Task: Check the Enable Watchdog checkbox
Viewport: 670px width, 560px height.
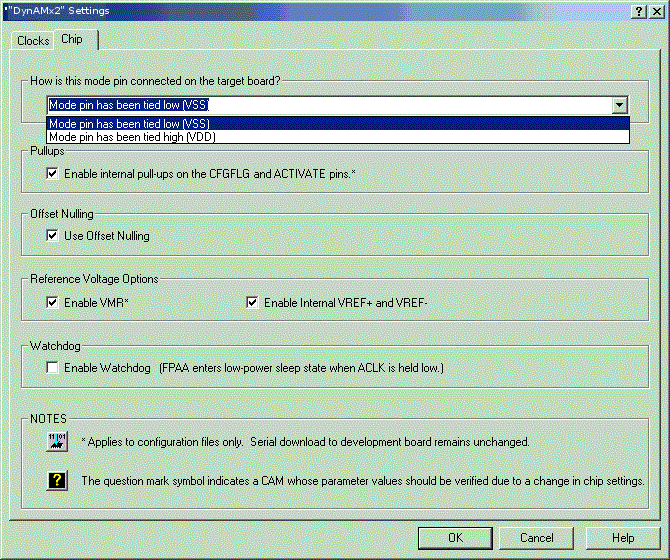Action: [x=52, y=367]
